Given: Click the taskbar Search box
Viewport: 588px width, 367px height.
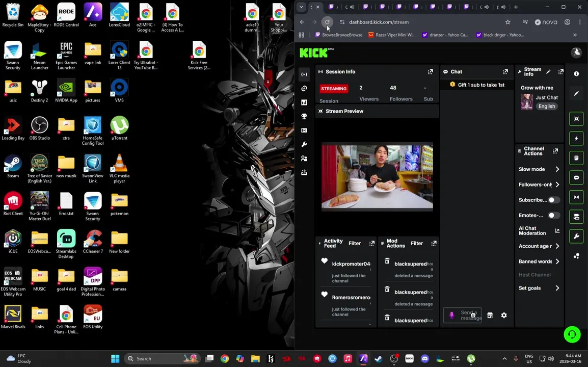Looking at the screenshot, I should (163, 359).
